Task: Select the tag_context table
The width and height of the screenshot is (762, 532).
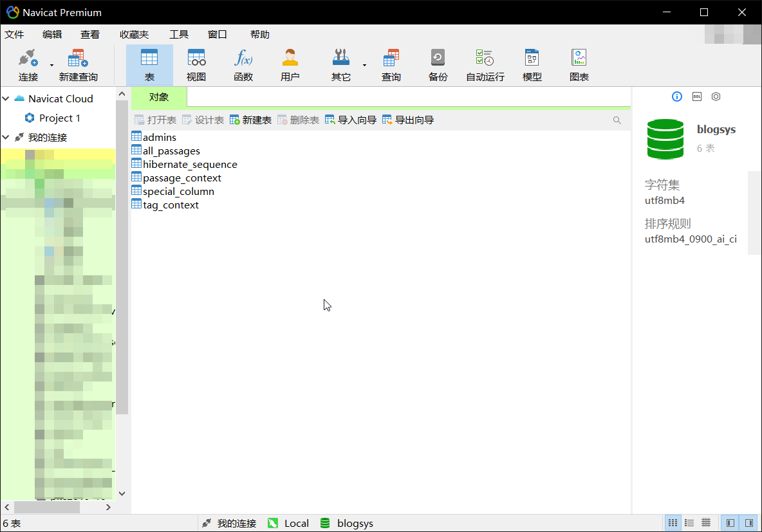Action: tap(165, 205)
